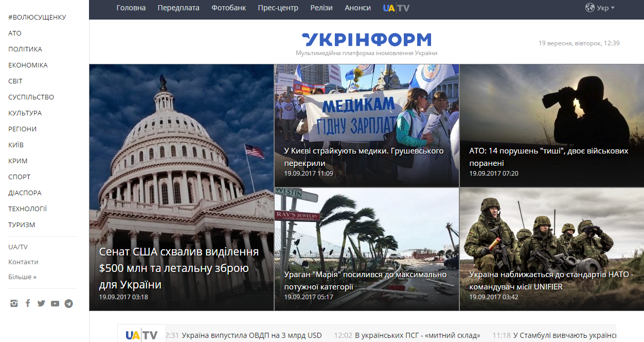The image size is (644, 342).
Task: Open the Контакти sidebar link
Action: click(x=23, y=262)
